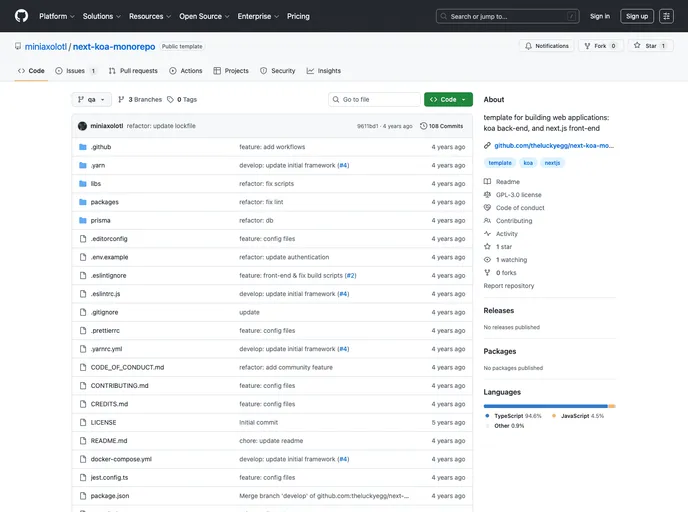Open the Report repository link

[x=509, y=286]
